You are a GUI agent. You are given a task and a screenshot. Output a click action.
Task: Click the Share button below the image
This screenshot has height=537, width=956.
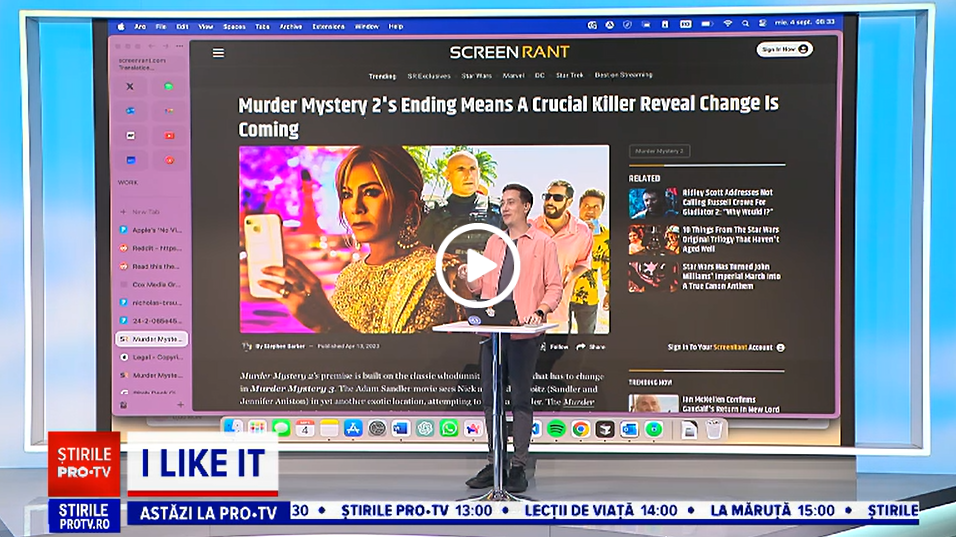(590, 346)
